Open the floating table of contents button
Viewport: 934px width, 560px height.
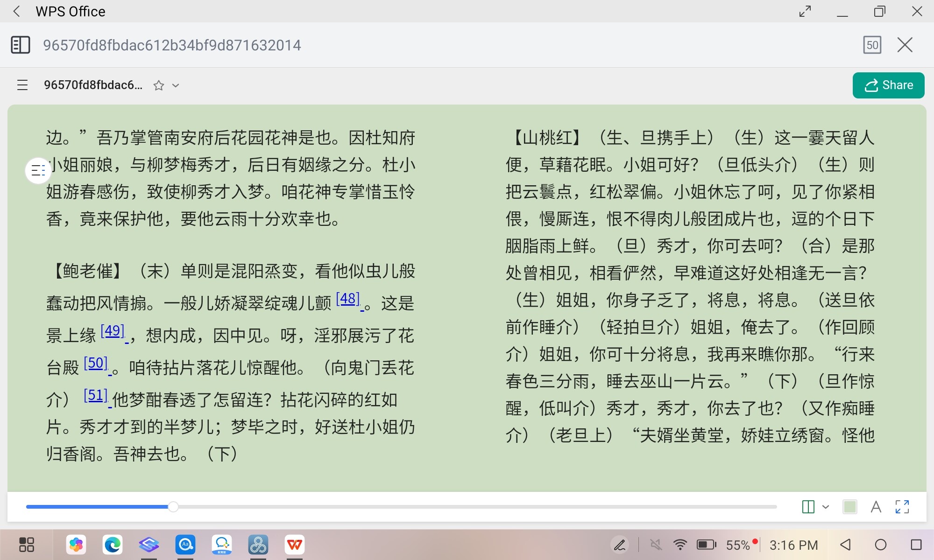point(38,171)
